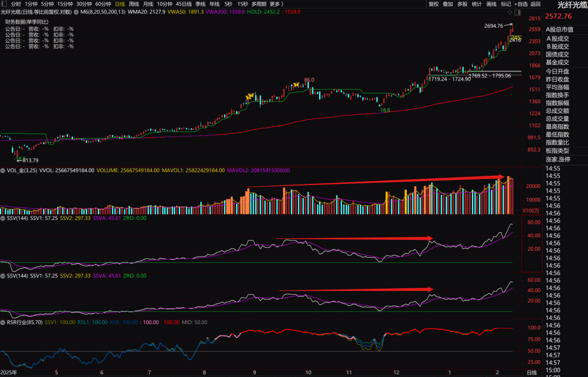This screenshot has height=377, width=588.
Task: Toggle the right info panel icon beside the diamond
Action: click(x=518, y=13)
